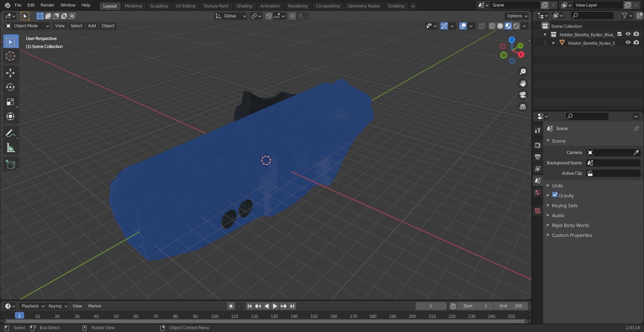
Task: Switch to the UV Editing workspace tab
Action: coord(185,6)
